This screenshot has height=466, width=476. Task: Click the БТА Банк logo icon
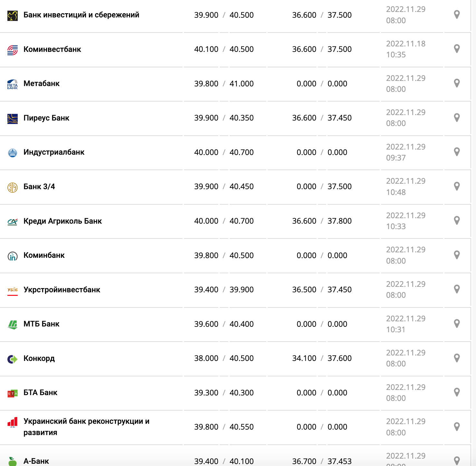[13, 393]
